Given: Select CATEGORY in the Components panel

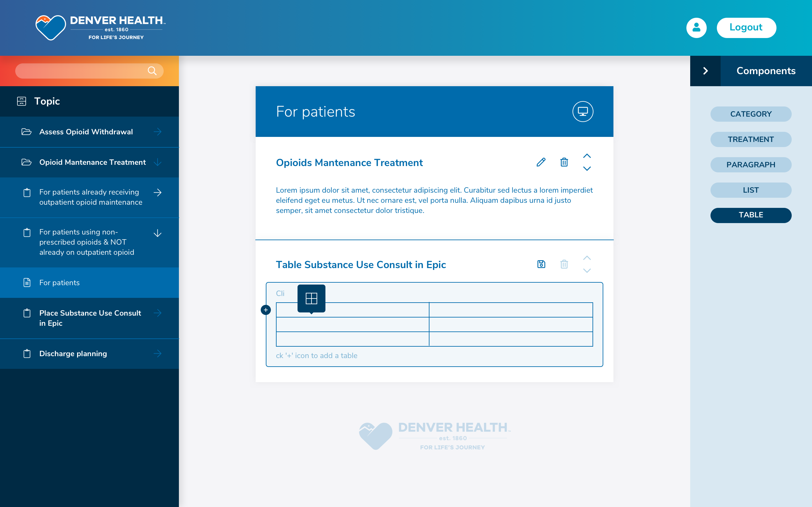Looking at the screenshot, I should pyautogui.click(x=750, y=114).
